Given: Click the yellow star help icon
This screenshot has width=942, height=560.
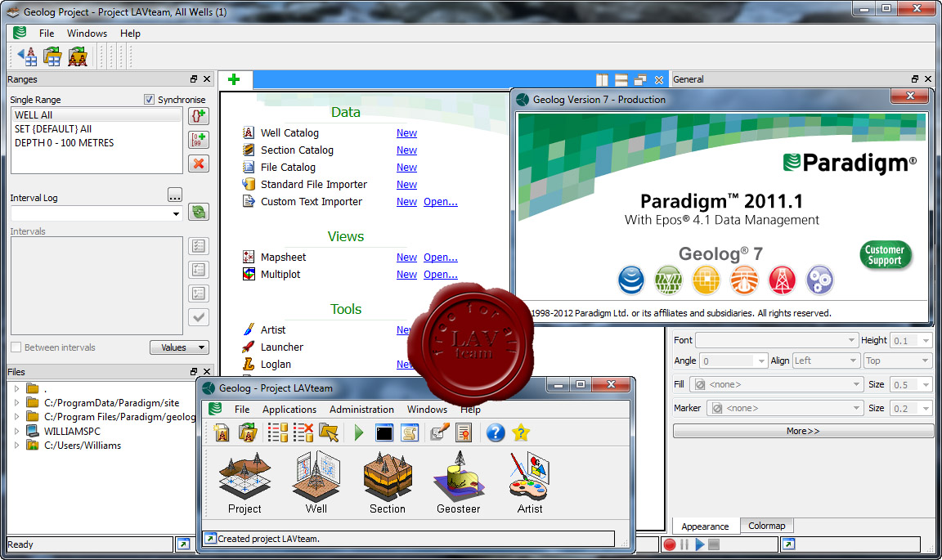Looking at the screenshot, I should [x=521, y=432].
